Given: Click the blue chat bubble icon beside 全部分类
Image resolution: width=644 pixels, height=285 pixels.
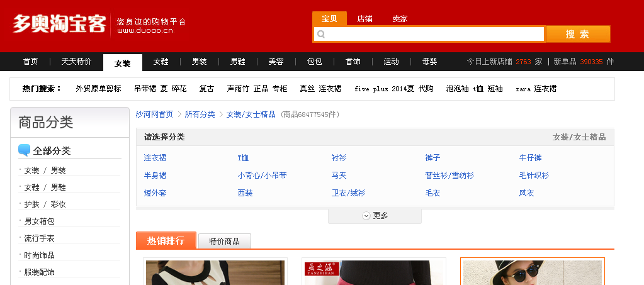Looking at the screenshot, I should (25, 150).
